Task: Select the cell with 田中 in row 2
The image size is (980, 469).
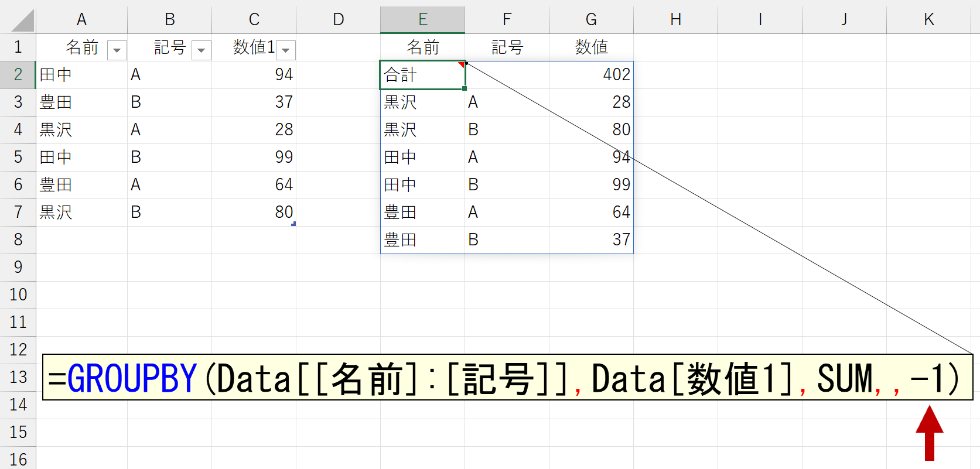Action: click(x=81, y=74)
